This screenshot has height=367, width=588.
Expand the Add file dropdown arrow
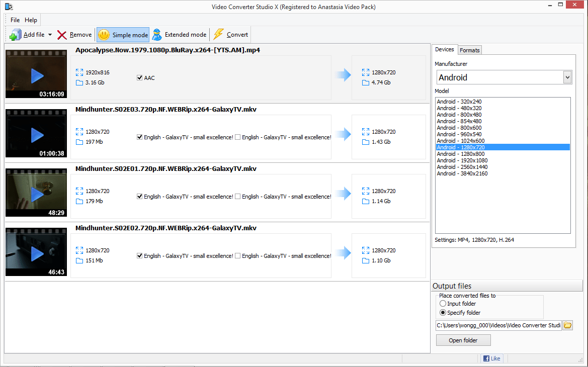[49, 34]
